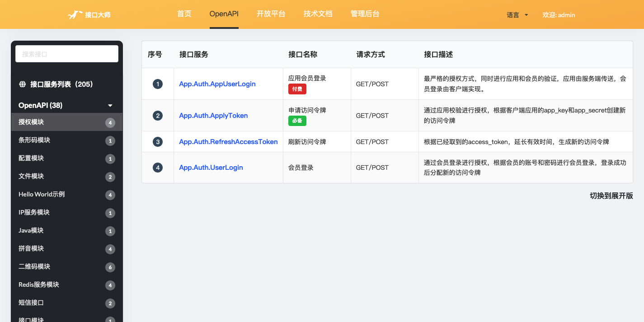
Task: Click the count badge next to 授权模块
Action: tap(110, 122)
